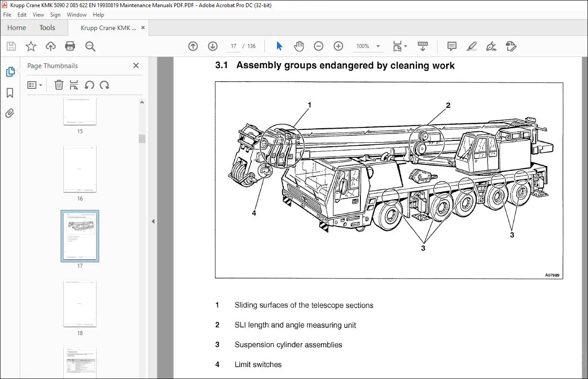Toggle the Page Thumbnails sidebar panel

pyautogui.click(x=10, y=72)
